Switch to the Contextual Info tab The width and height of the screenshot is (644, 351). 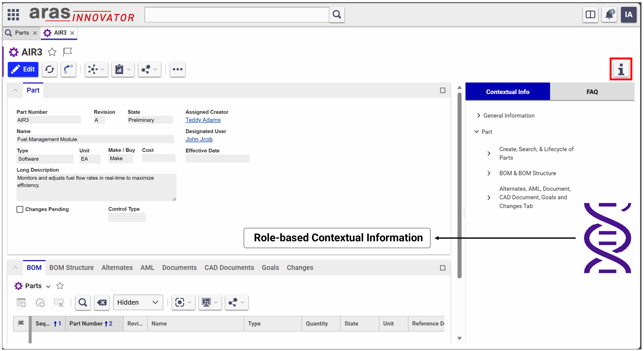tap(507, 92)
